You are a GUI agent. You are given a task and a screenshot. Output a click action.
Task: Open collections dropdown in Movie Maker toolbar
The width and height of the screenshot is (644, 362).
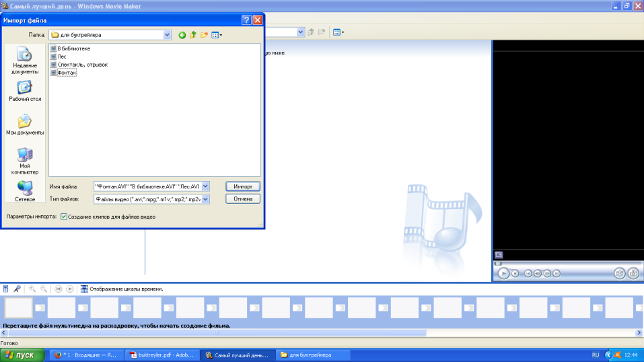pos(301,32)
